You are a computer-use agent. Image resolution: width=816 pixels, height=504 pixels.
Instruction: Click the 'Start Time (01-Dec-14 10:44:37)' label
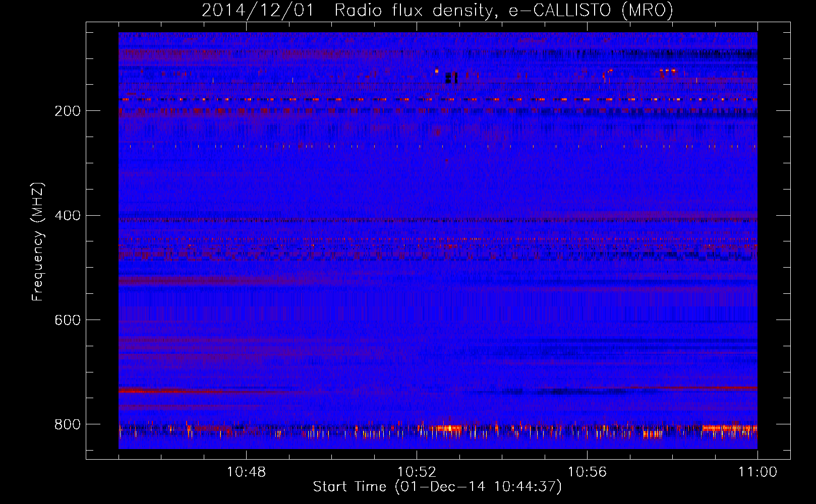coord(437,487)
